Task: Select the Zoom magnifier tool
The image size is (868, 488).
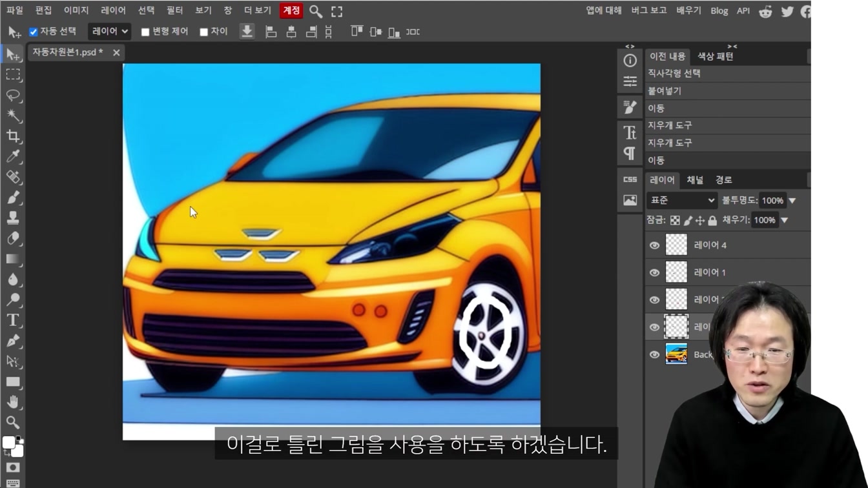Action: (13, 422)
